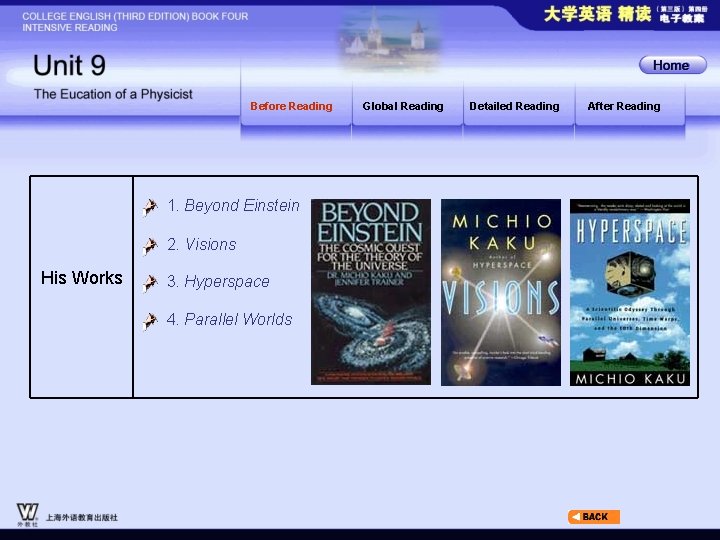Switch to the Global Reading tab
Viewport: 720px width, 540px height.
coord(403,106)
